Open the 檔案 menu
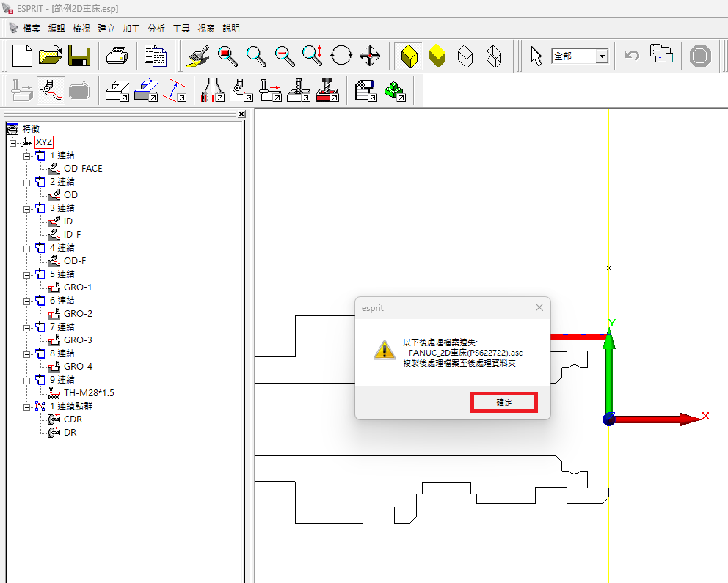This screenshot has height=583, width=728. click(x=32, y=28)
